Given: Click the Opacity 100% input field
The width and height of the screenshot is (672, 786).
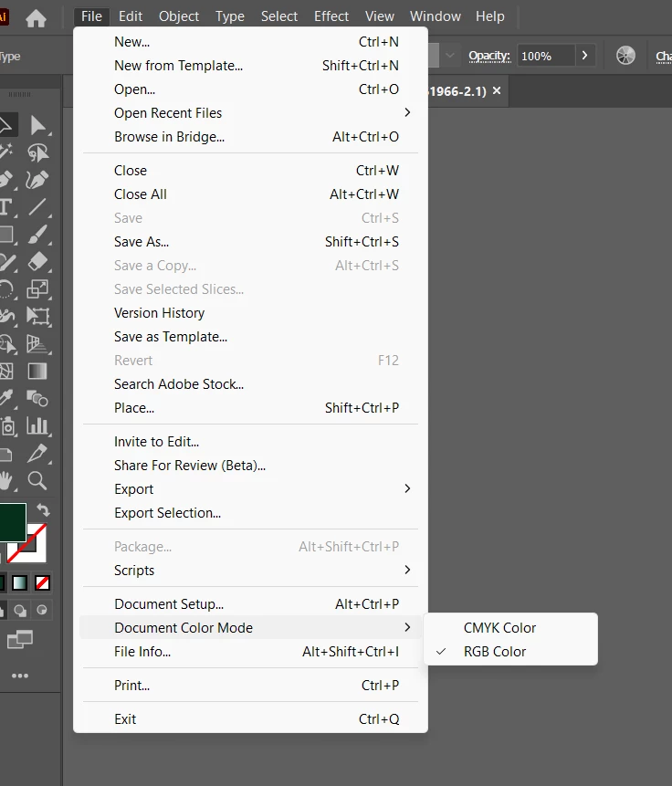Looking at the screenshot, I should 546,56.
